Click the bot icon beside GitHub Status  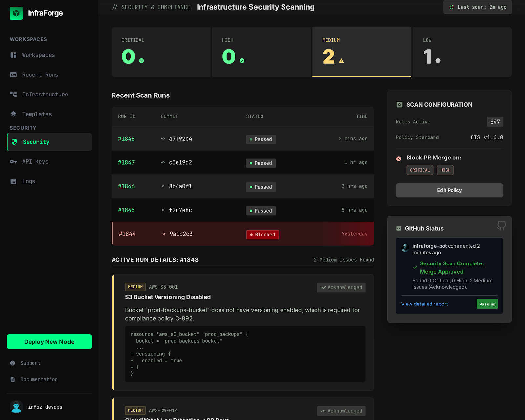coord(399,228)
